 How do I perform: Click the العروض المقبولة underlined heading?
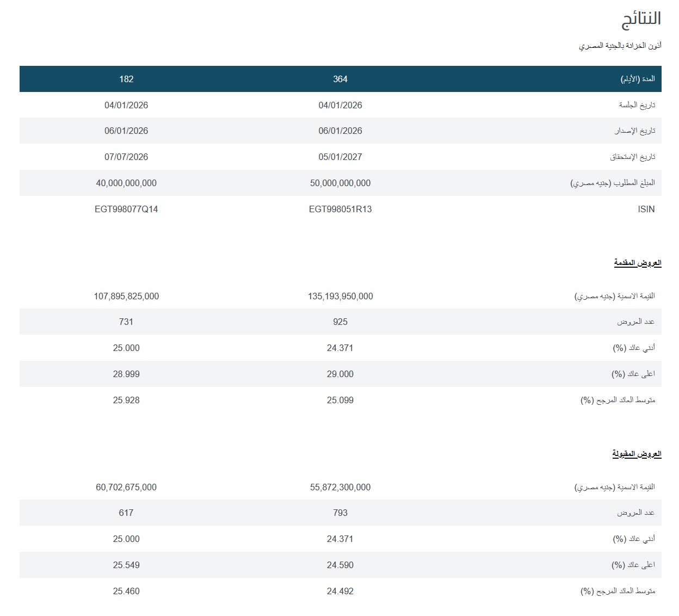coord(637,454)
